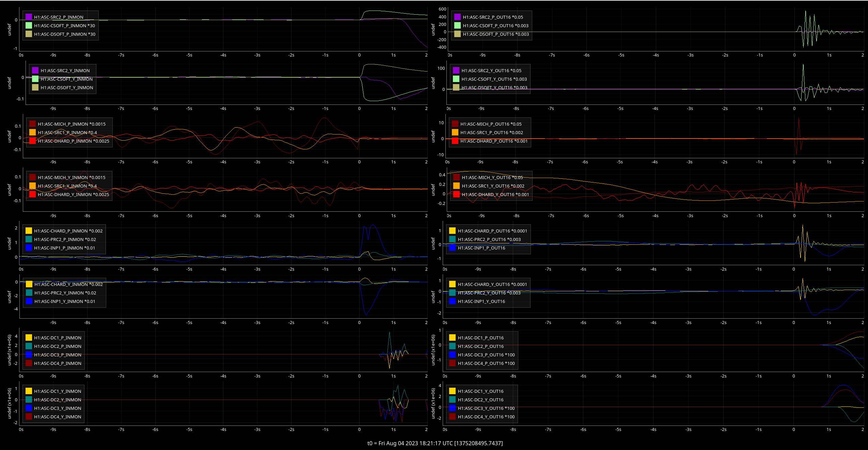
Task: Click the green H1:ASC-CSOFT_P_INMON *30 legend swatch
Action: coord(29,26)
